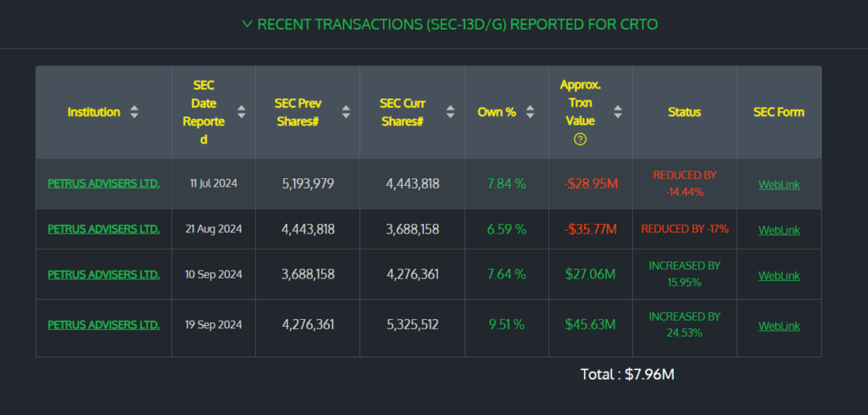Open Petrus Advisers link for 19 Sep 2024
Viewport: 868px width, 415px height.
click(103, 325)
